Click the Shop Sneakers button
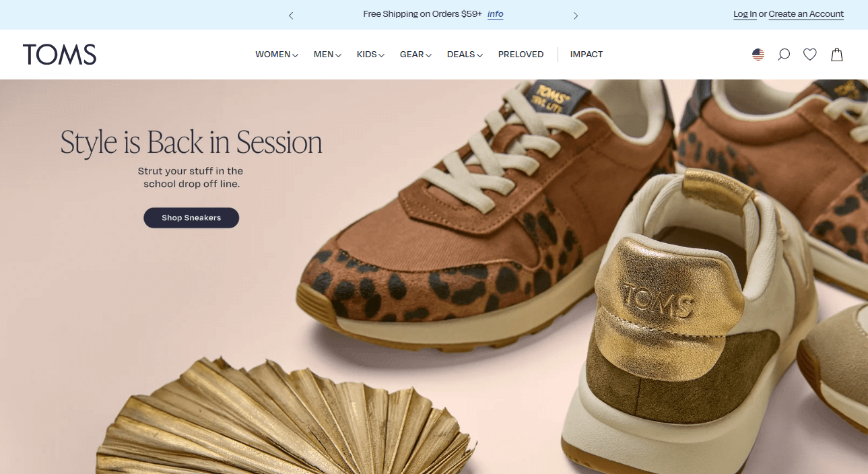The height and width of the screenshot is (474, 868). 191,218
